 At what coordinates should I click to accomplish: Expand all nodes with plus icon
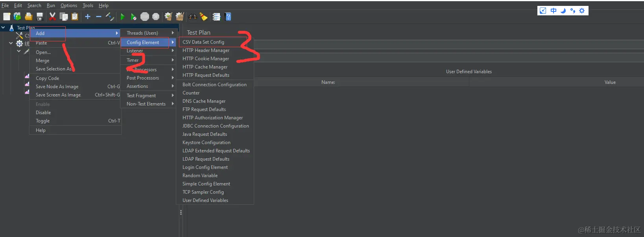click(88, 17)
